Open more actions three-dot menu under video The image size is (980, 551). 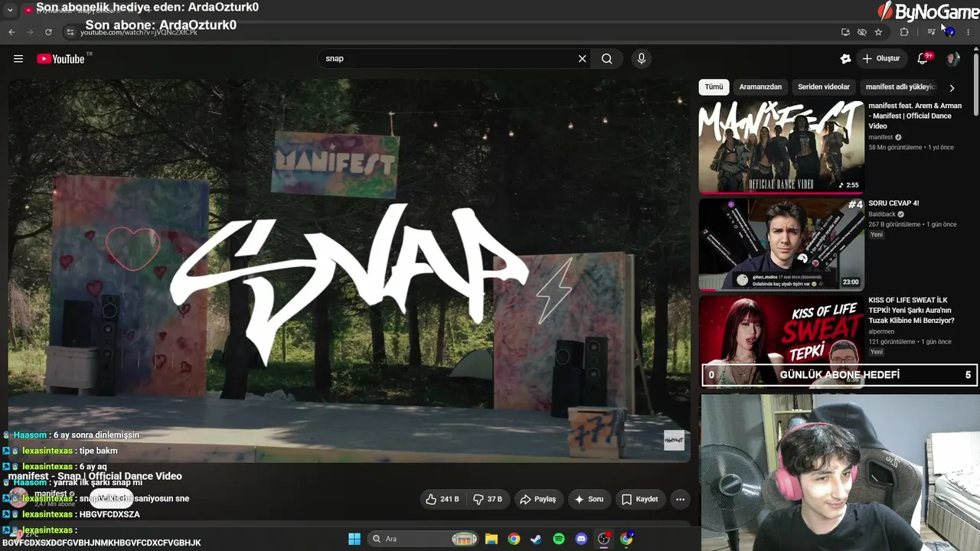tap(680, 499)
